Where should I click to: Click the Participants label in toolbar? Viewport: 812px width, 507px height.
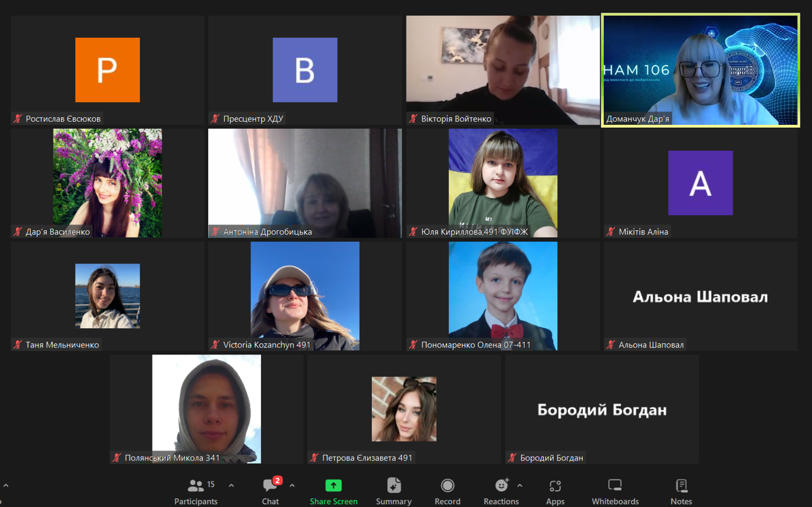(196, 501)
